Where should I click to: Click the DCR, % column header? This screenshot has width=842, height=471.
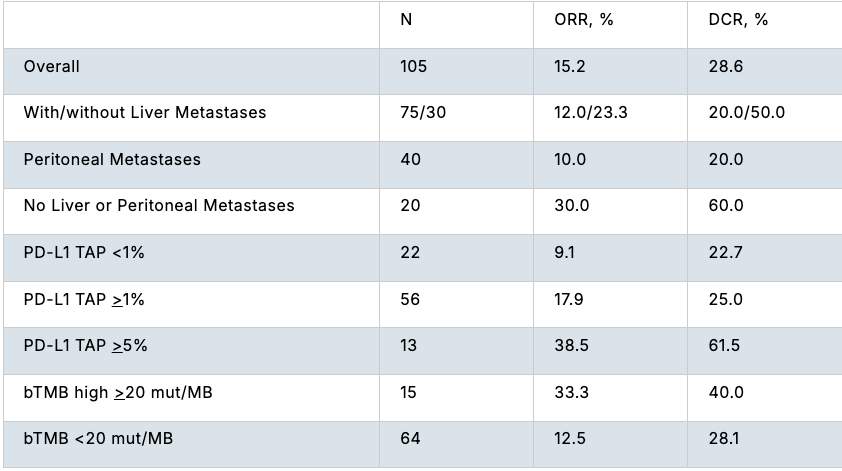click(x=738, y=20)
